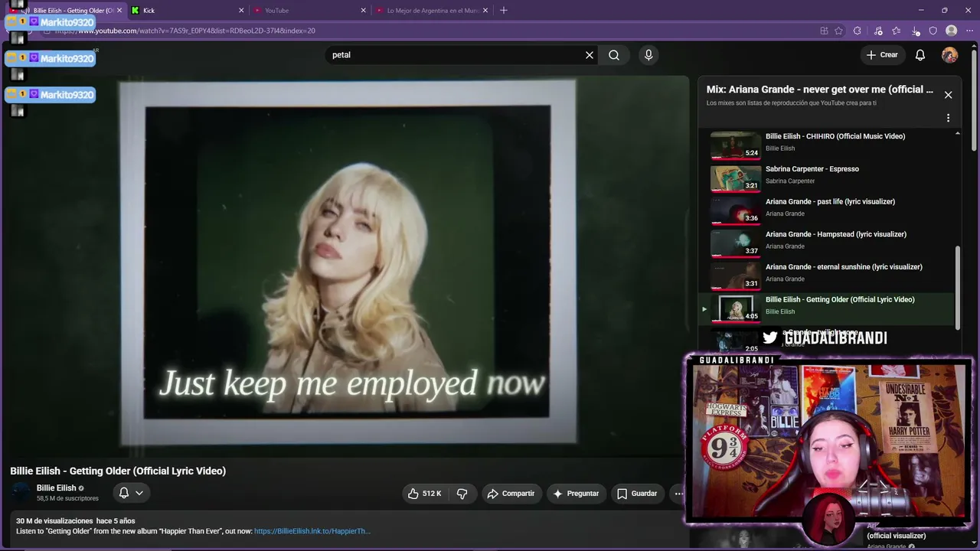This screenshot has height=551, width=980.
Task: Click the mix playlist scrollbar
Action: tap(957, 287)
